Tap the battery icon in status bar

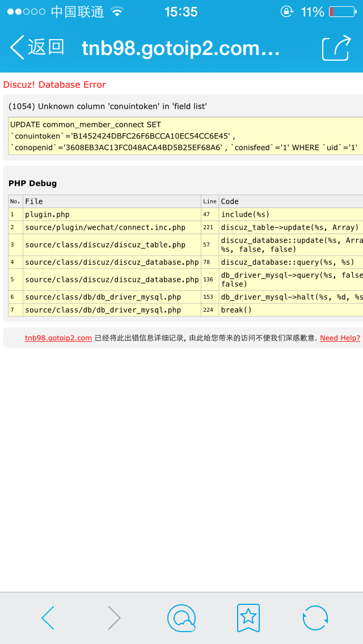pos(343,11)
